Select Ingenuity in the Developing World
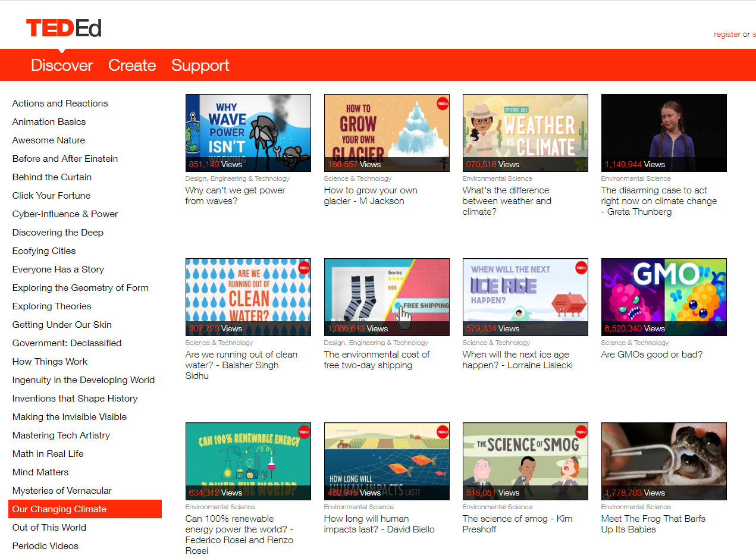 click(x=83, y=380)
